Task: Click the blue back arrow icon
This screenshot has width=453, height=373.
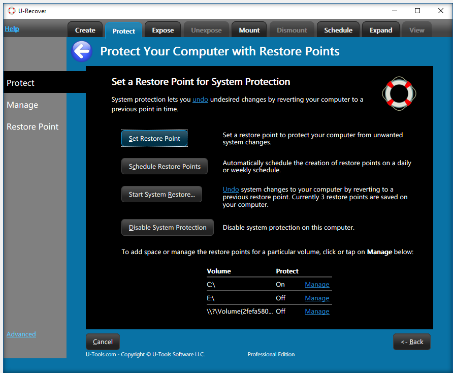Action: tap(82, 51)
